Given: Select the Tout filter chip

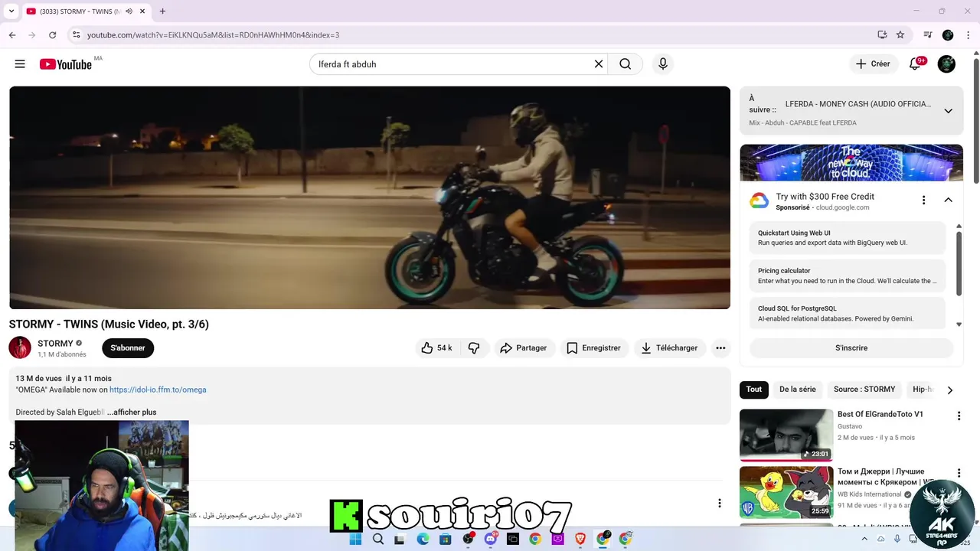Looking at the screenshot, I should click(754, 390).
